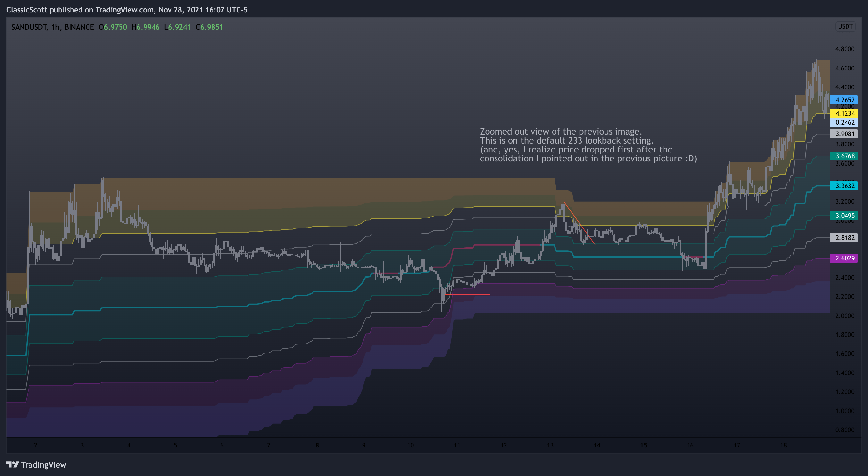This screenshot has height=476, width=868.
Task: Click date 5 on the time axis
Action: 175,445
